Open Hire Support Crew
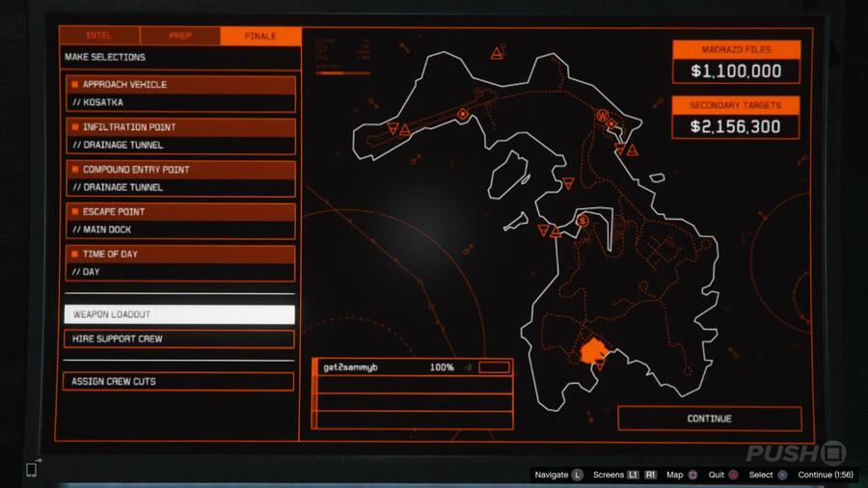Image resolution: width=868 pixels, height=488 pixels. coord(179,339)
